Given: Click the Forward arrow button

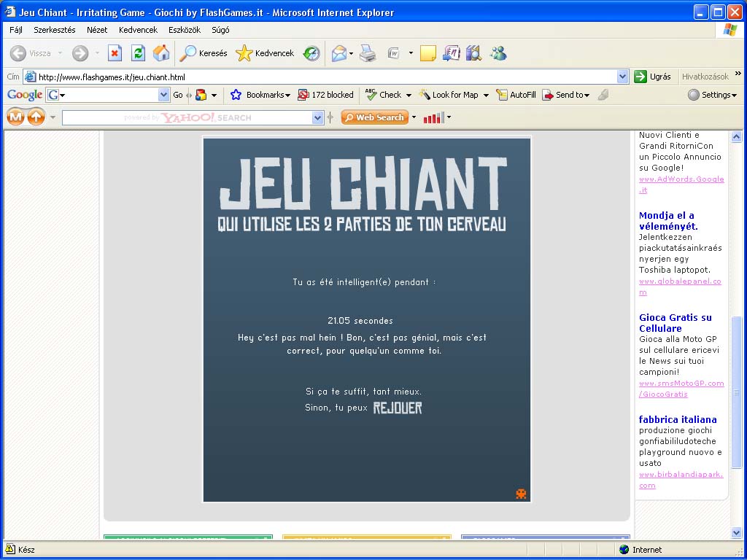Looking at the screenshot, I should pyautogui.click(x=80, y=53).
